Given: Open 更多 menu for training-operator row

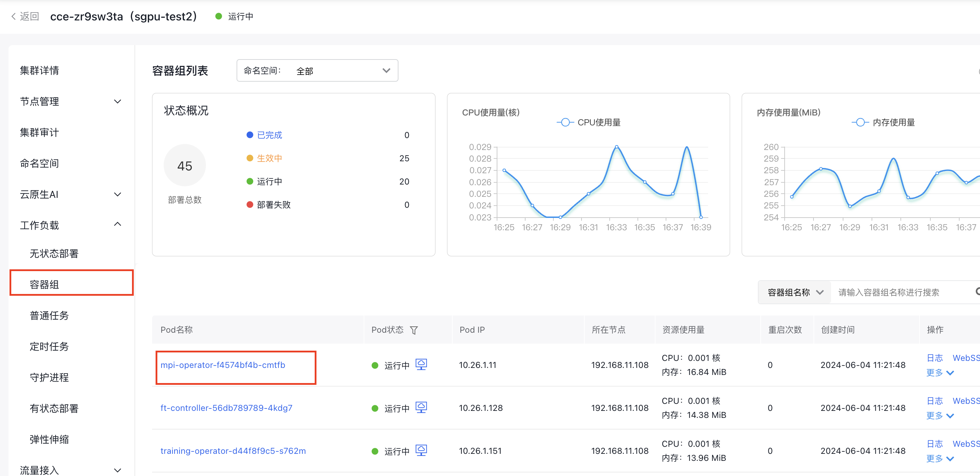Looking at the screenshot, I should click(x=940, y=458).
